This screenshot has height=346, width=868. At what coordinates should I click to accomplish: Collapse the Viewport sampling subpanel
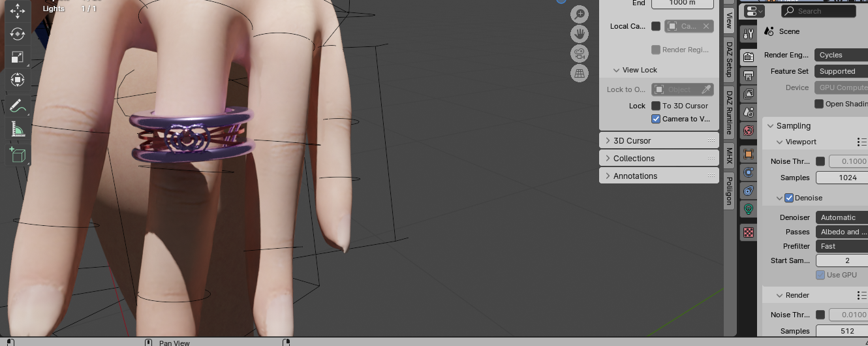click(x=780, y=142)
